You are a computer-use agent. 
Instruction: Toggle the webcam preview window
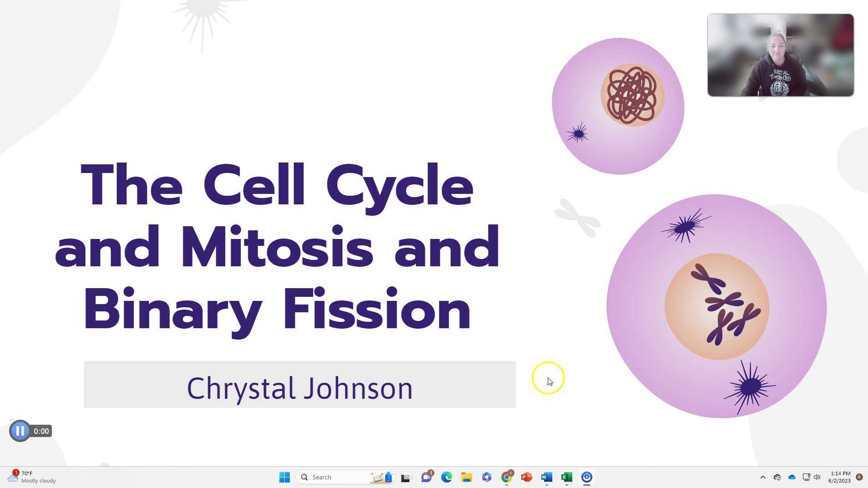point(780,55)
